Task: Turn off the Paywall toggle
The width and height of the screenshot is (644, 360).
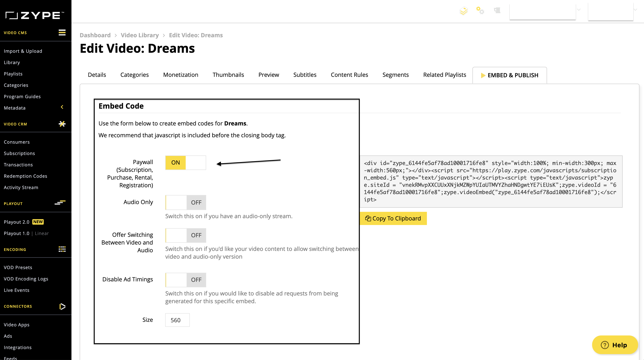Action: (185, 162)
